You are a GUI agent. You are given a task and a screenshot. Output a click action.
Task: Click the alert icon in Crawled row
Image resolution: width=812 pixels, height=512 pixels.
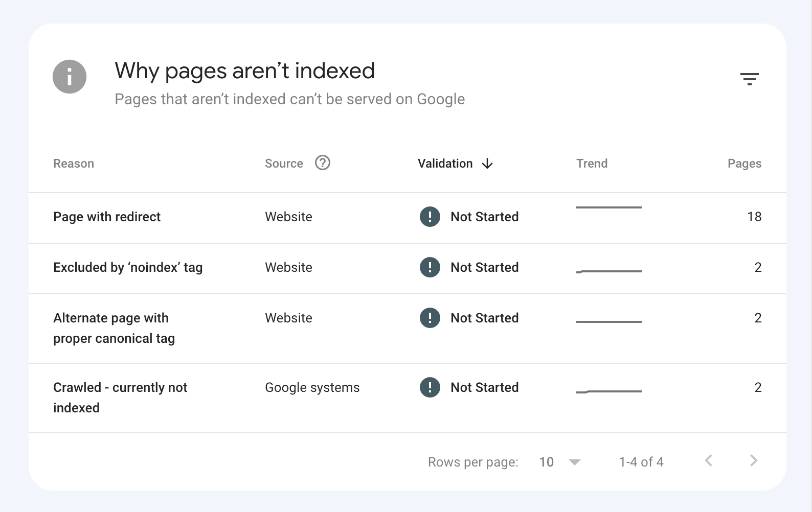(x=430, y=387)
